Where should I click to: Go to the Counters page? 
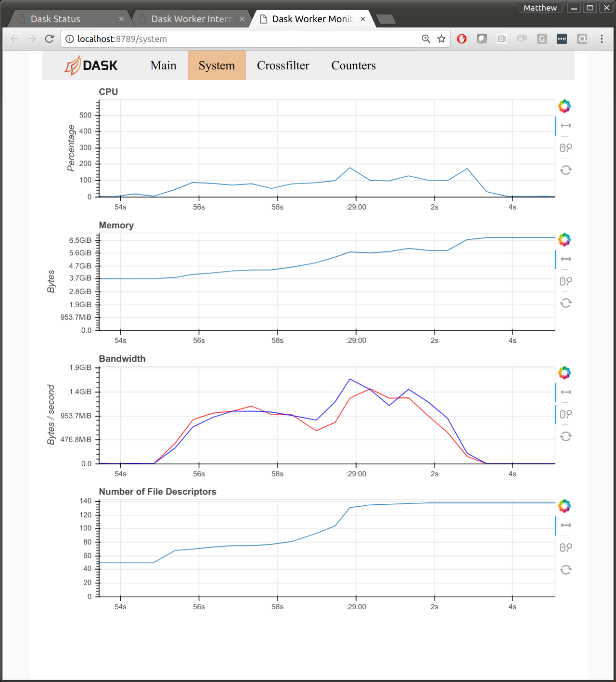pos(353,66)
